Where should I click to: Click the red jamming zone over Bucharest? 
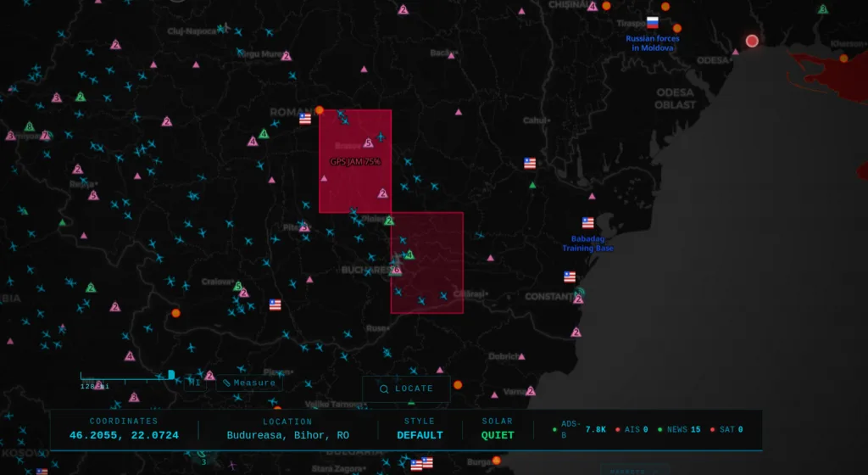[x=427, y=262]
